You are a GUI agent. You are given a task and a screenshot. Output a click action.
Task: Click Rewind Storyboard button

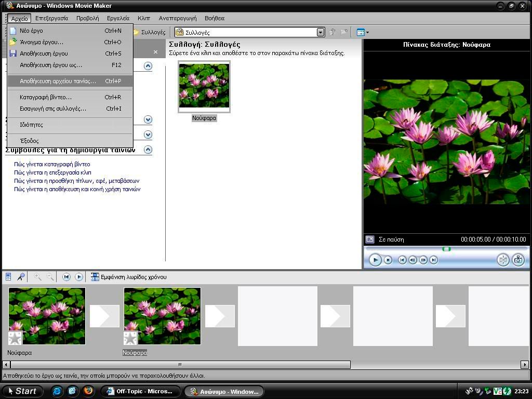(66, 277)
